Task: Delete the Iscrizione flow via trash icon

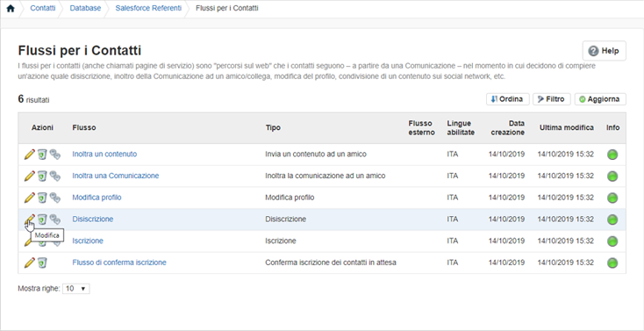Action: (x=42, y=242)
